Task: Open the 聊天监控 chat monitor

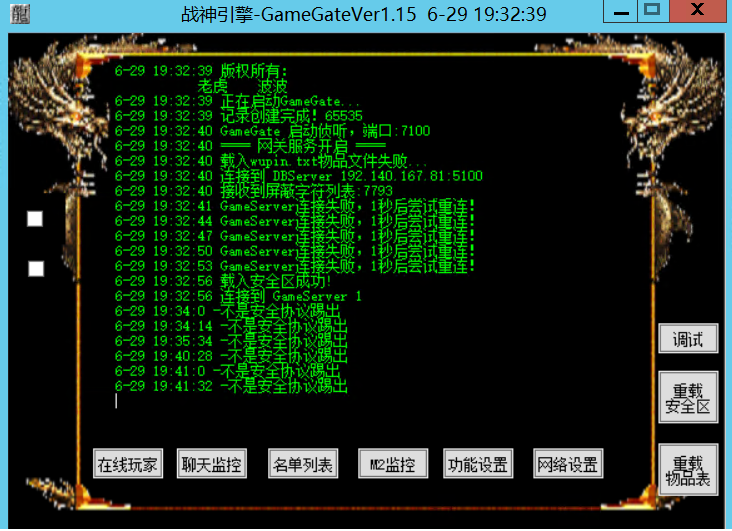Action: (211, 464)
